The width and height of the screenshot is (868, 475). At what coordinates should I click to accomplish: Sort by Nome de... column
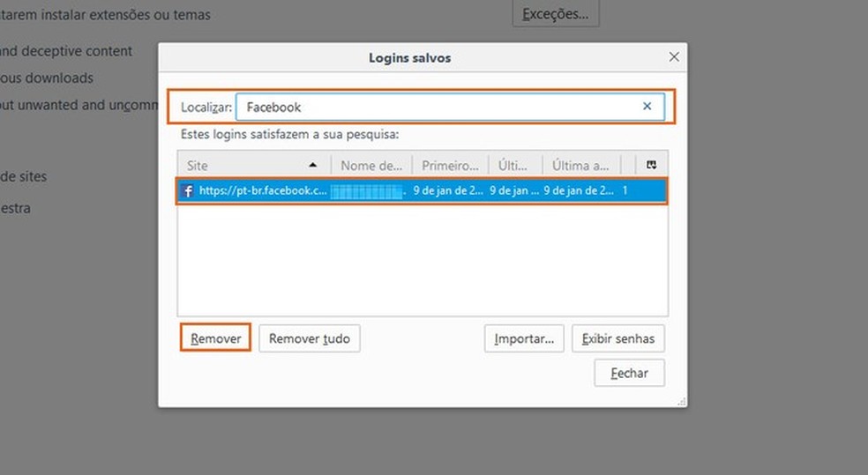coord(371,165)
